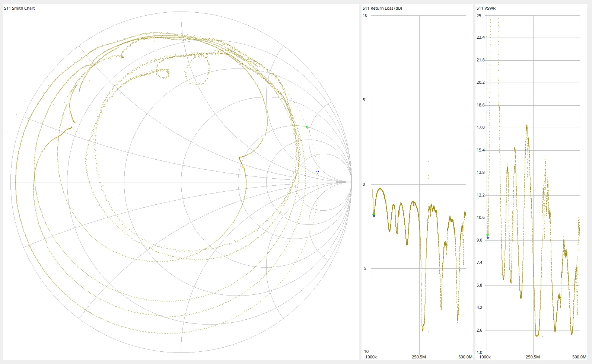Screen dimensions: 592x364
Task: Click "1000k" under the Return Loss chart
Action: (x=371, y=357)
